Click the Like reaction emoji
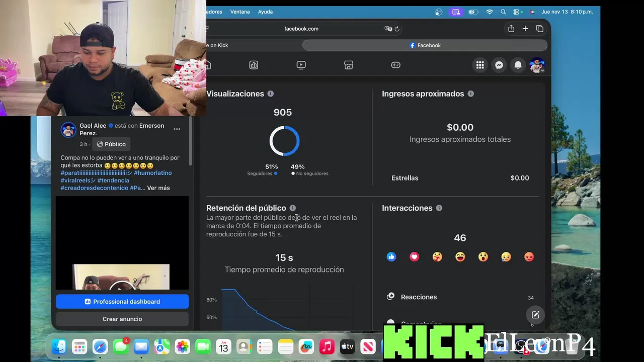The height and width of the screenshot is (362, 644). pyautogui.click(x=391, y=257)
